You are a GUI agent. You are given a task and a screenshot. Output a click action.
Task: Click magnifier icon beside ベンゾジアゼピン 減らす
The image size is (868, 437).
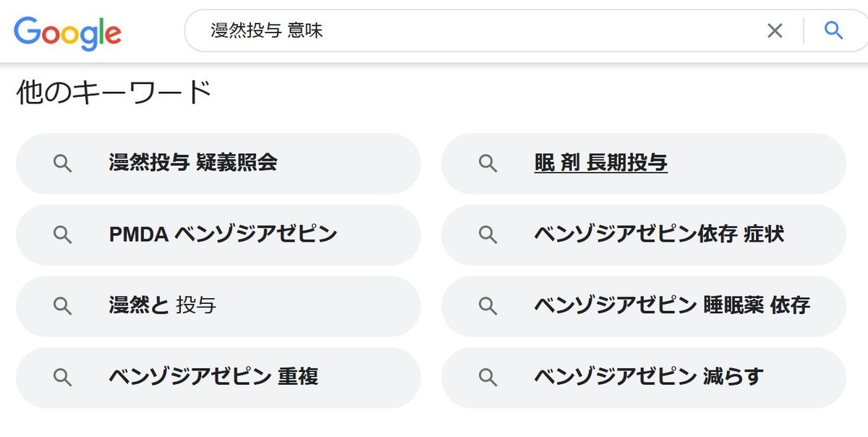pyautogui.click(x=488, y=377)
